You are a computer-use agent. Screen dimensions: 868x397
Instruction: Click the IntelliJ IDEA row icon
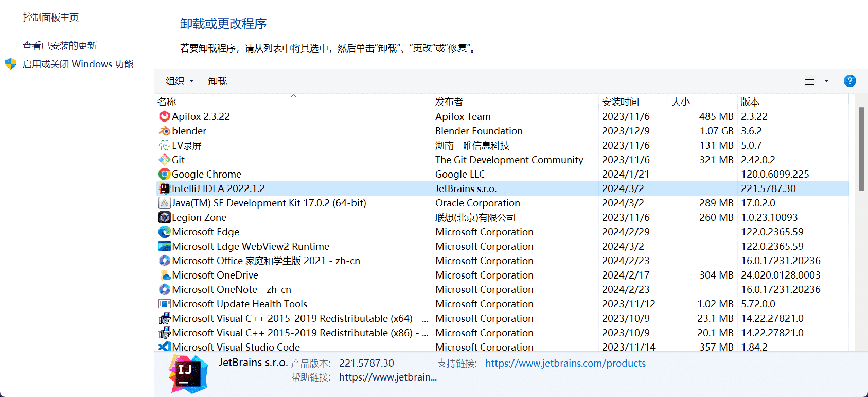[x=164, y=188]
